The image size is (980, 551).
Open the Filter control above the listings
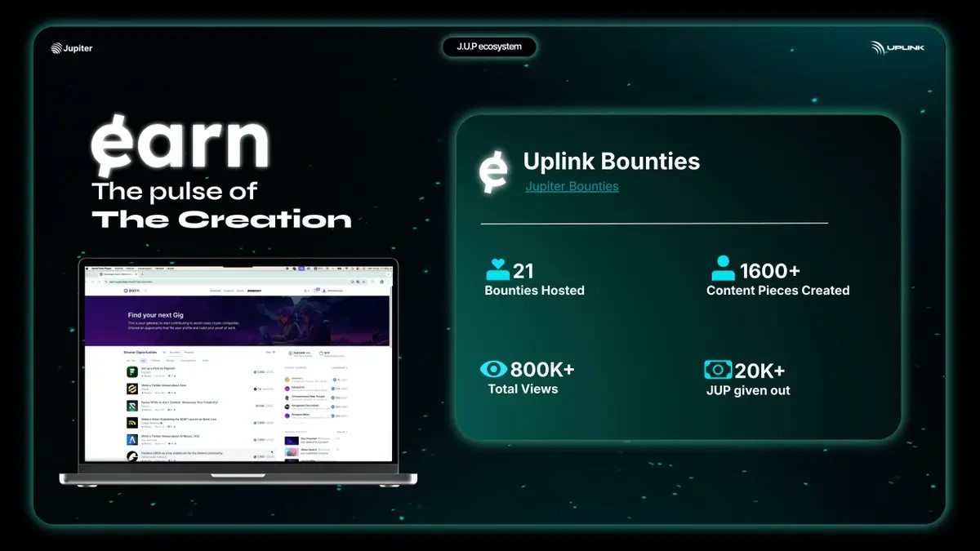269,352
